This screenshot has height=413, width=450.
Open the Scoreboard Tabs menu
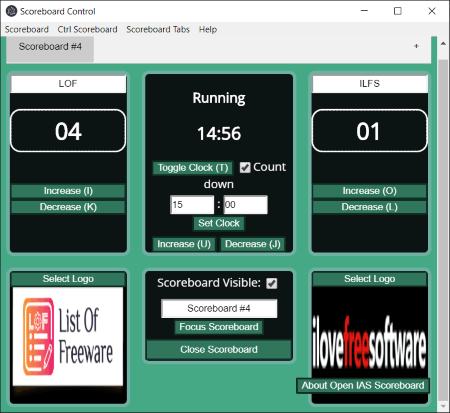(158, 29)
